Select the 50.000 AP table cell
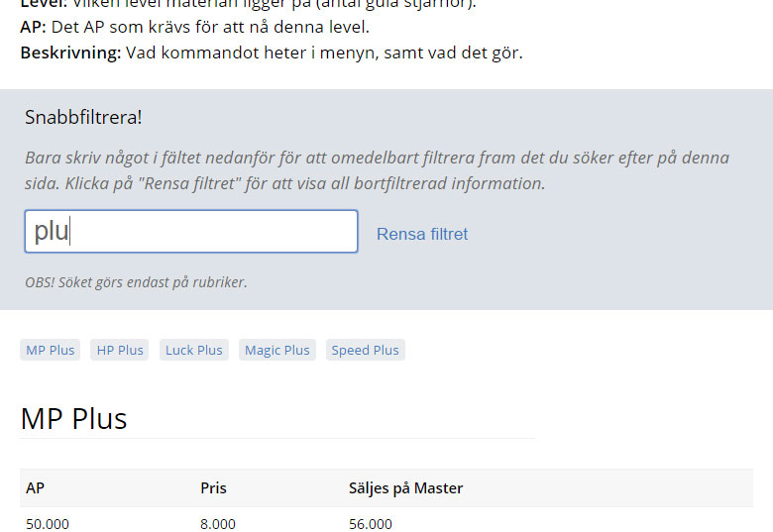The width and height of the screenshot is (773, 532). click(x=48, y=523)
